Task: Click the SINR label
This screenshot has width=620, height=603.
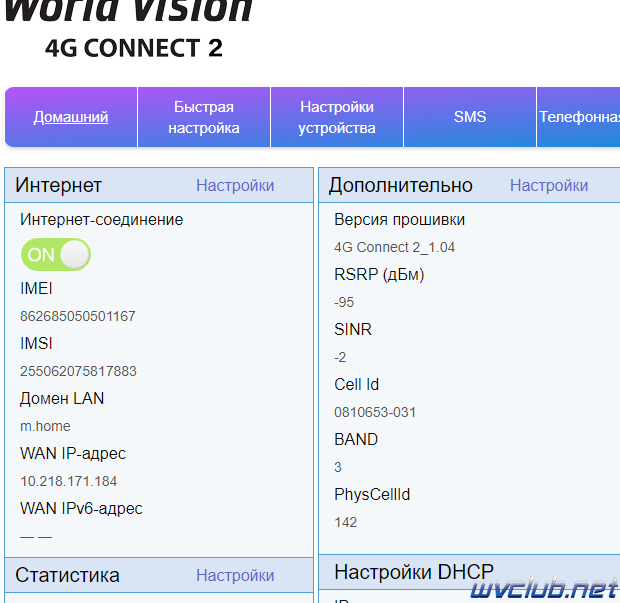Action: (353, 329)
